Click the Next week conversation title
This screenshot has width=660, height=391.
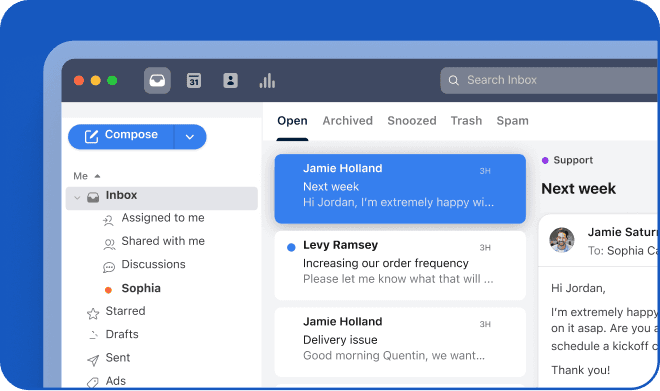coord(578,189)
